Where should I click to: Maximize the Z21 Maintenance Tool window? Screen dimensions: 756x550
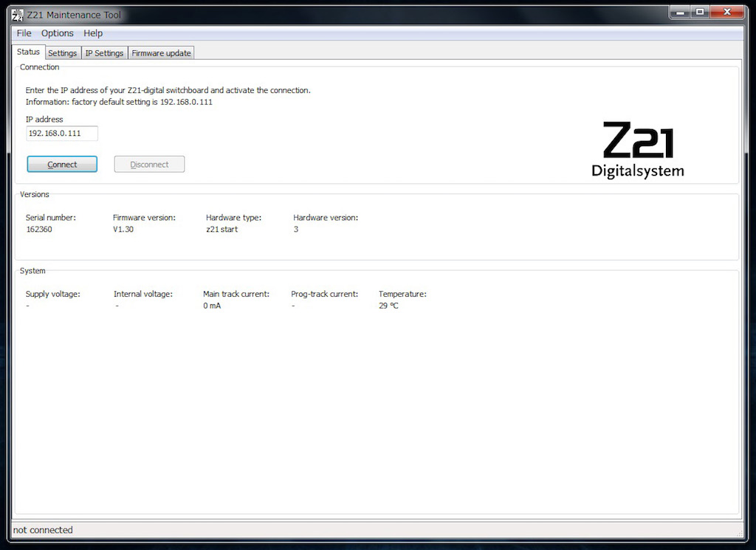point(700,12)
